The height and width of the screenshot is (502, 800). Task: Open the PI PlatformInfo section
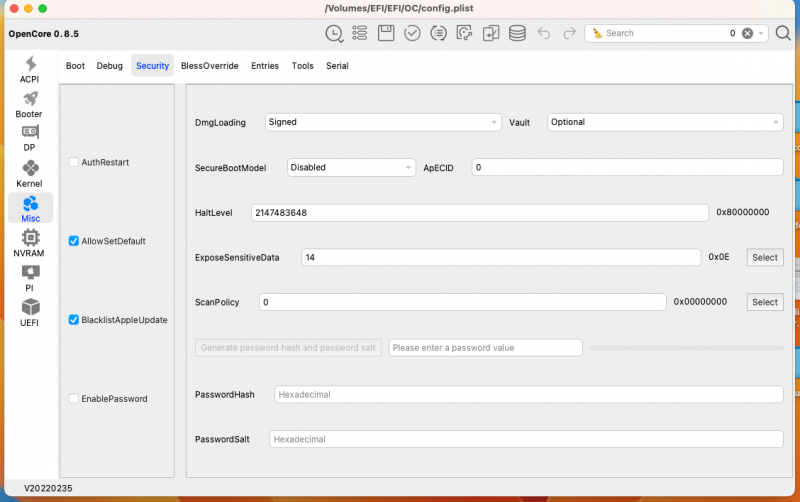pos(30,278)
